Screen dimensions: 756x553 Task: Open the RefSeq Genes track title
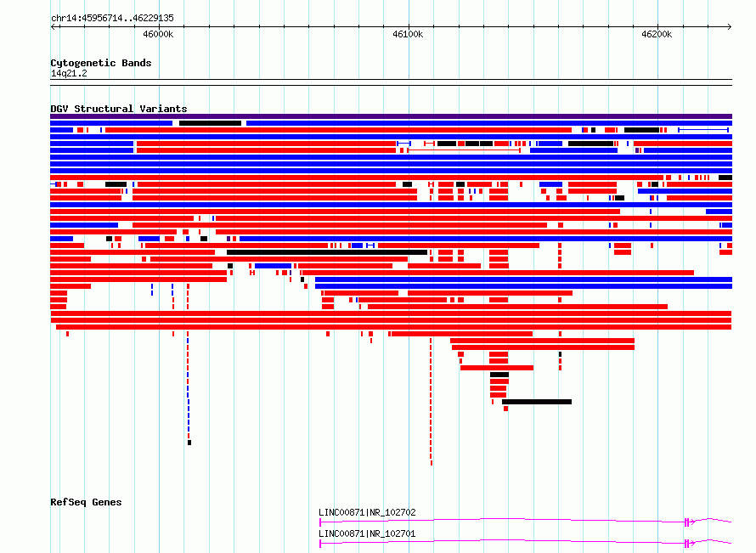pos(86,502)
